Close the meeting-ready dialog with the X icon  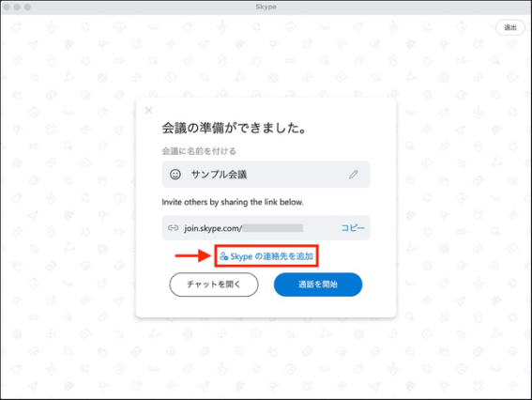click(148, 111)
